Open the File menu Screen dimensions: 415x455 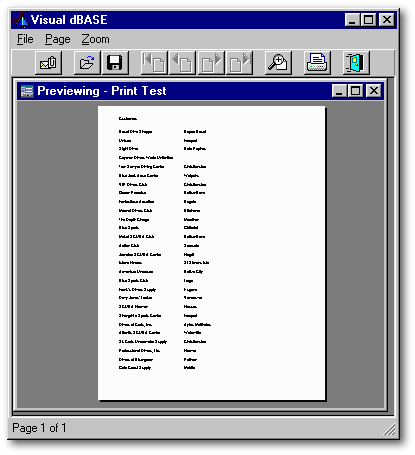25,39
